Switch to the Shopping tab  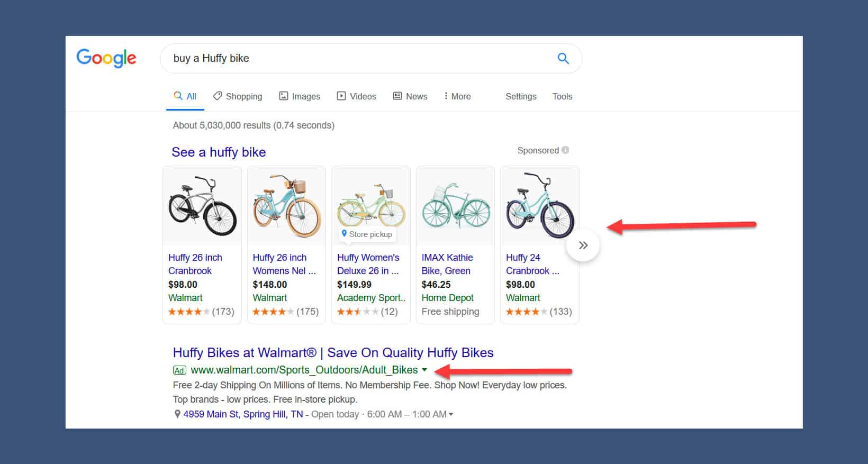pyautogui.click(x=238, y=96)
